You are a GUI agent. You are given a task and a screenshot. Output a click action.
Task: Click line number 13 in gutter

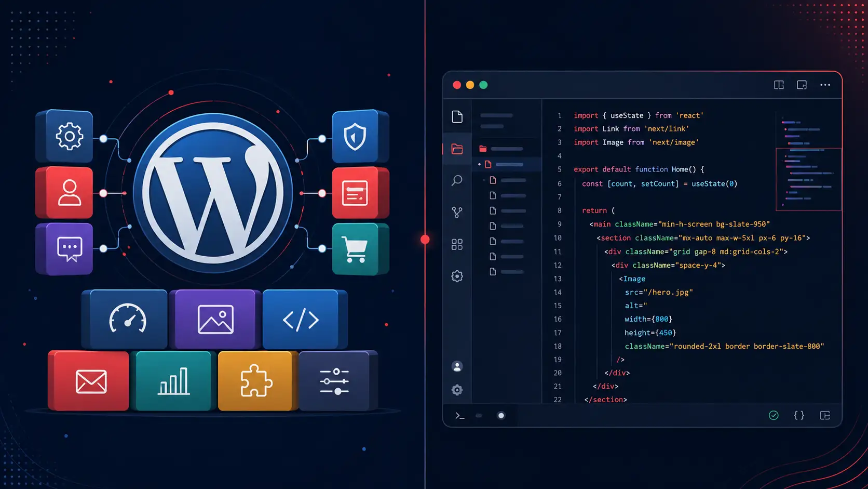(x=558, y=279)
